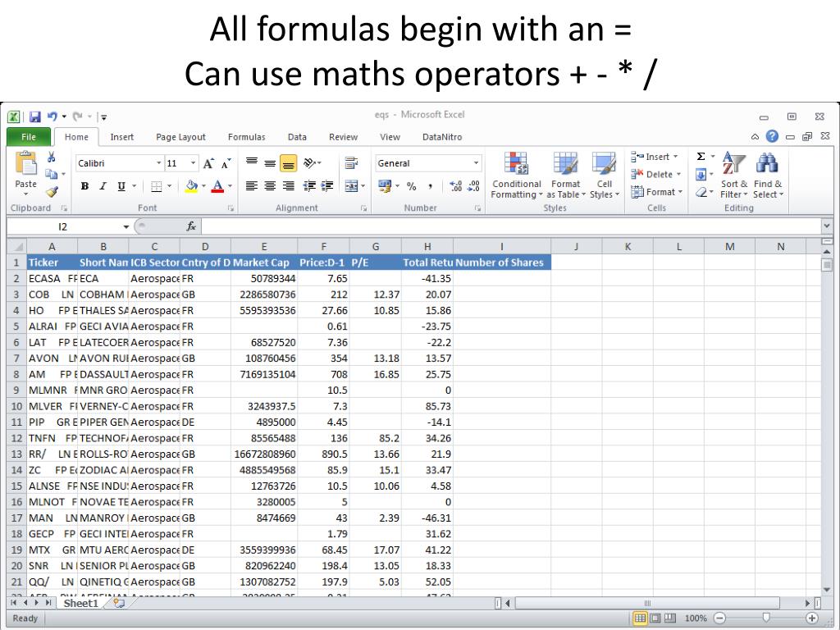This screenshot has height=630, width=840.
Task: Expand the Insert cells dropdown
Action: 676,157
